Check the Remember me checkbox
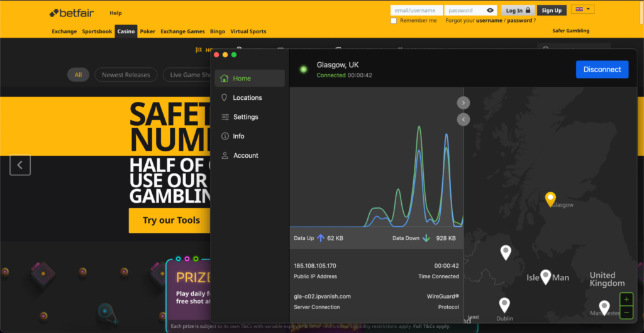The width and height of the screenshot is (644, 333). 394,21
